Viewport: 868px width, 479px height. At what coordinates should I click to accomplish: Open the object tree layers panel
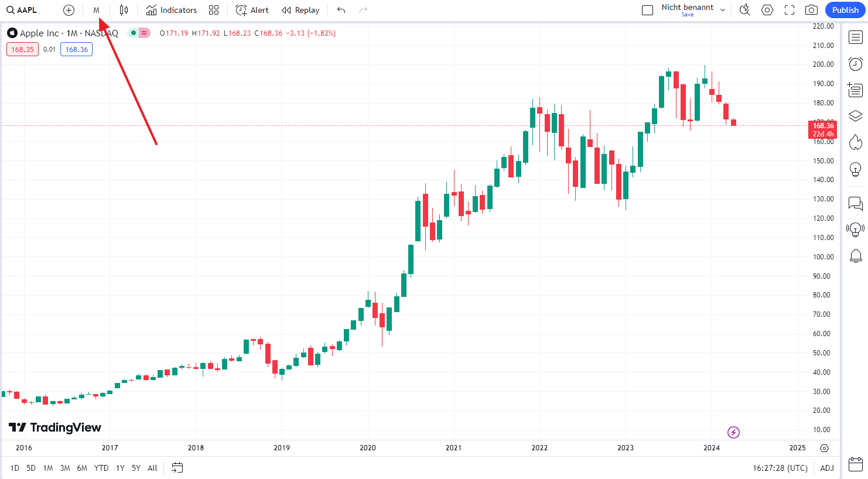pyautogui.click(x=856, y=116)
